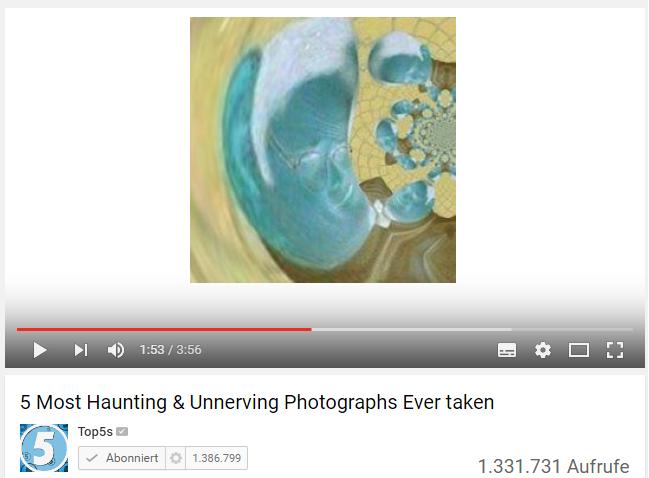Toggle subtitles with the captions icon

507,350
